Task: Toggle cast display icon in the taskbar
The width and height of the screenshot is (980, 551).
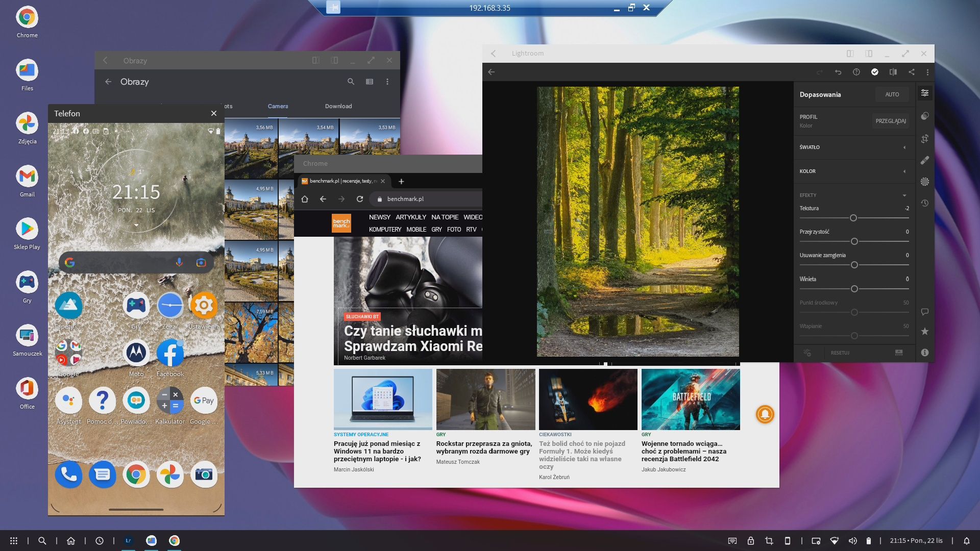Action: [732, 541]
